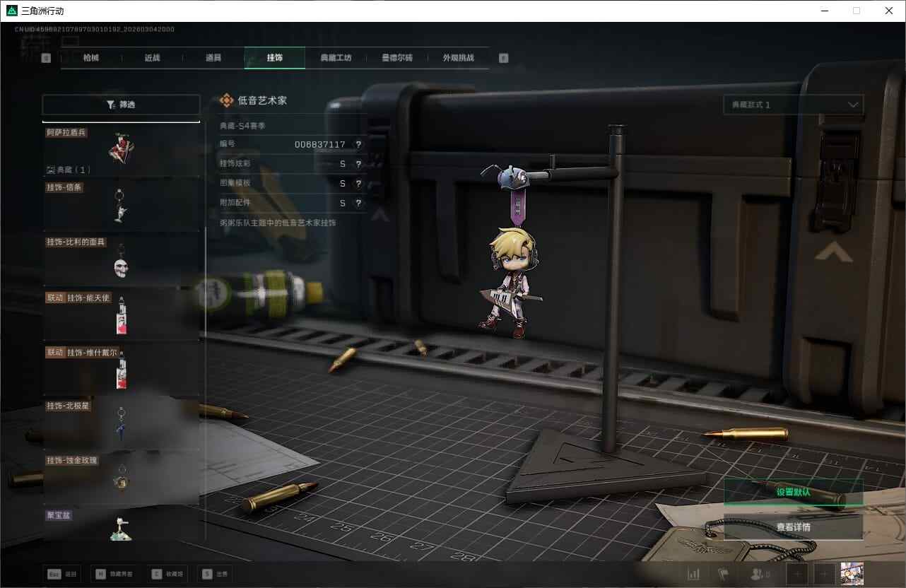
Task: Open the statistics bar chart icon
Action: coord(693,574)
